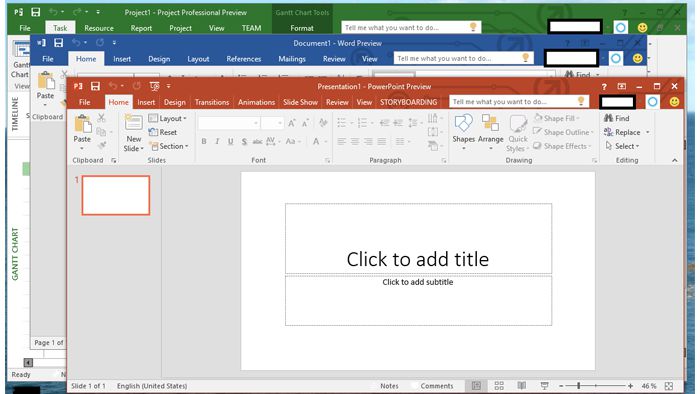The height and width of the screenshot is (394, 700).
Task: Toggle text Shadow in PowerPoint Font group
Action: [x=244, y=141]
